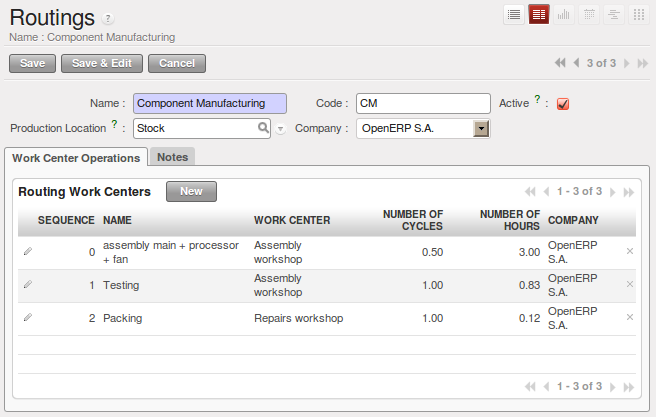Click the 0.12 hours value
656x417 pixels.
tap(529, 318)
